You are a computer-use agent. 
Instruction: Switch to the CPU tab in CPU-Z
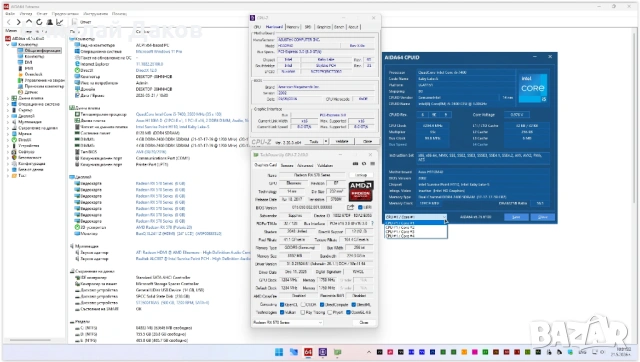click(257, 27)
